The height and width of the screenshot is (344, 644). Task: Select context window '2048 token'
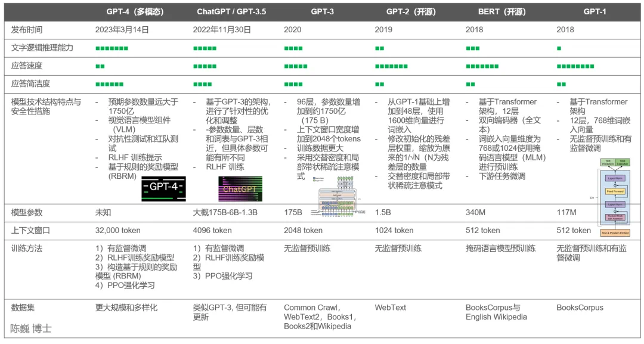(x=303, y=231)
